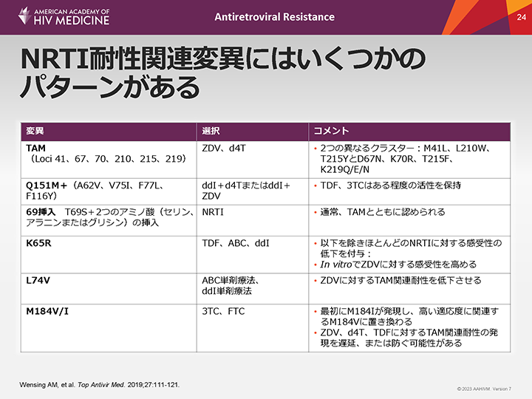
Task: Select the M184V/I row label
Action: click(47, 310)
